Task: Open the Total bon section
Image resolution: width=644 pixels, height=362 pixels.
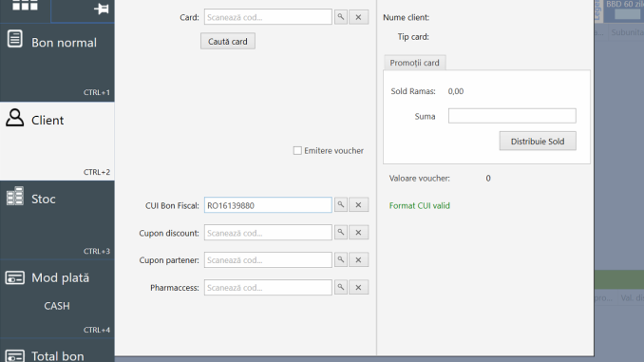Action: 57,351
